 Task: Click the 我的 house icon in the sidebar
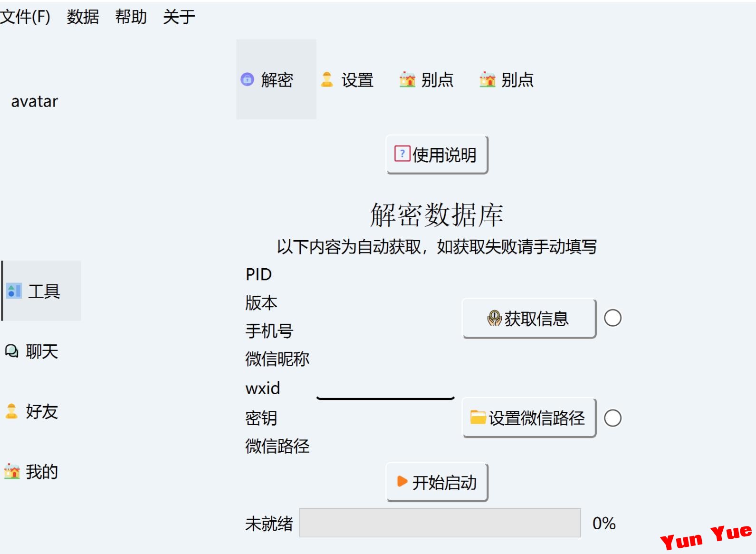[x=12, y=471]
